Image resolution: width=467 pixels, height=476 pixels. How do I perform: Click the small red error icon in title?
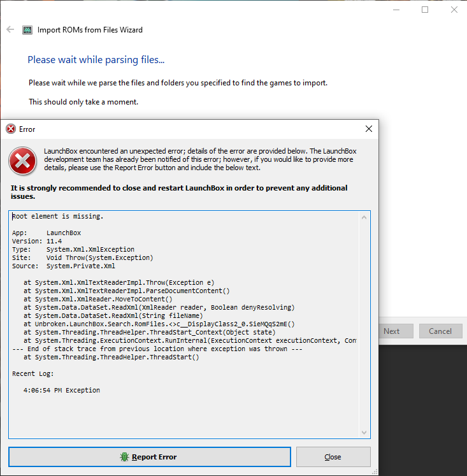[11, 129]
